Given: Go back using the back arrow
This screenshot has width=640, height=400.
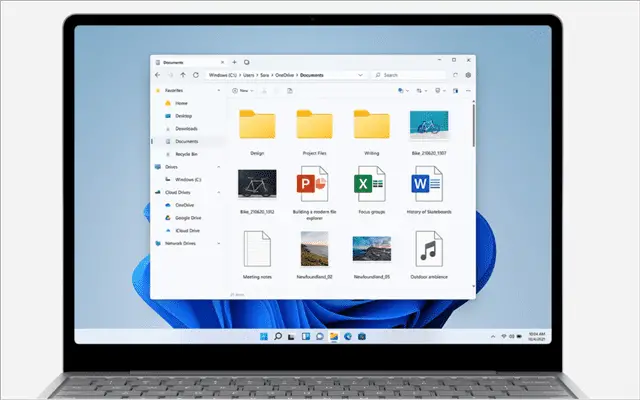Looking at the screenshot, I should pos(158,75).
